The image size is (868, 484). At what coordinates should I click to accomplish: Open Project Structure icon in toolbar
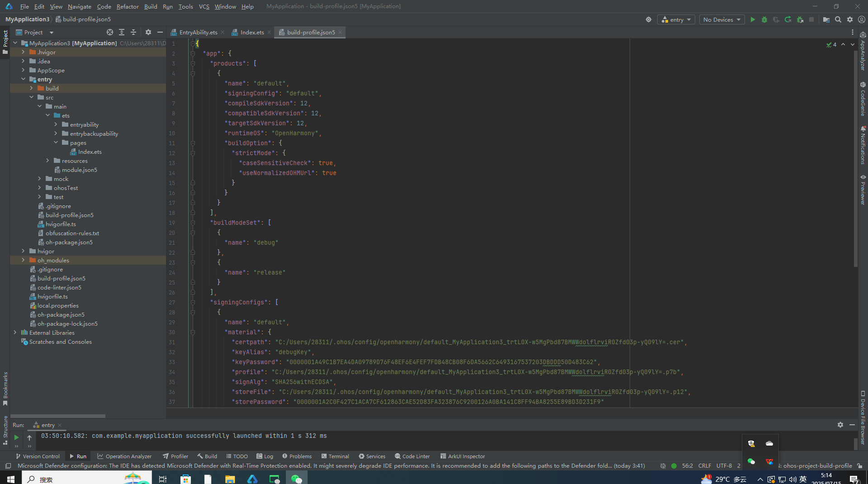[x=826, y=19]
